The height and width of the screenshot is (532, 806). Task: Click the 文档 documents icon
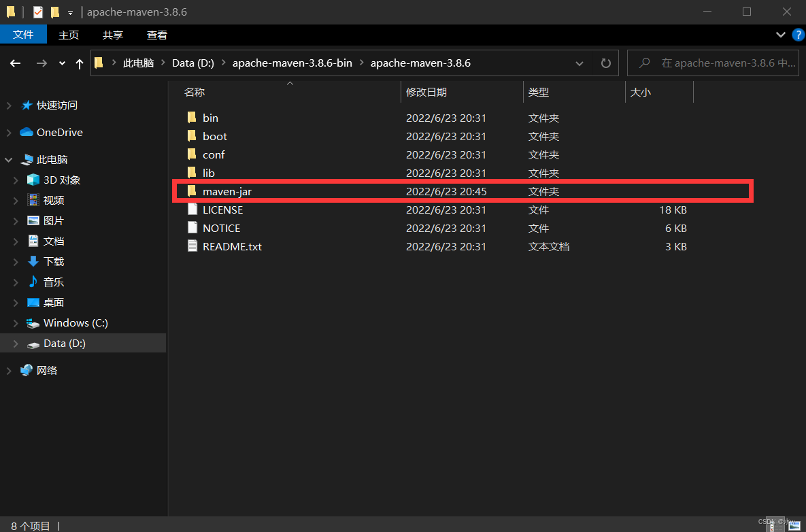pos(33,241)
